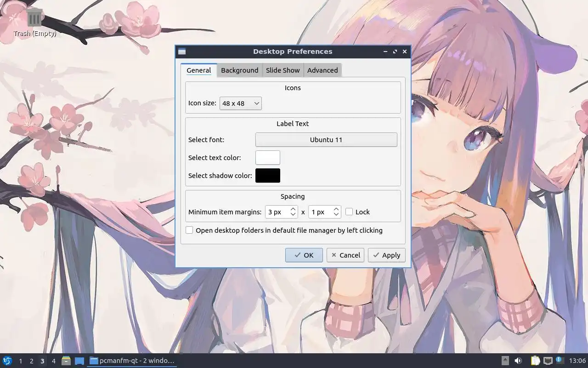Open the file manager launcher in the panel

(66, 361)
